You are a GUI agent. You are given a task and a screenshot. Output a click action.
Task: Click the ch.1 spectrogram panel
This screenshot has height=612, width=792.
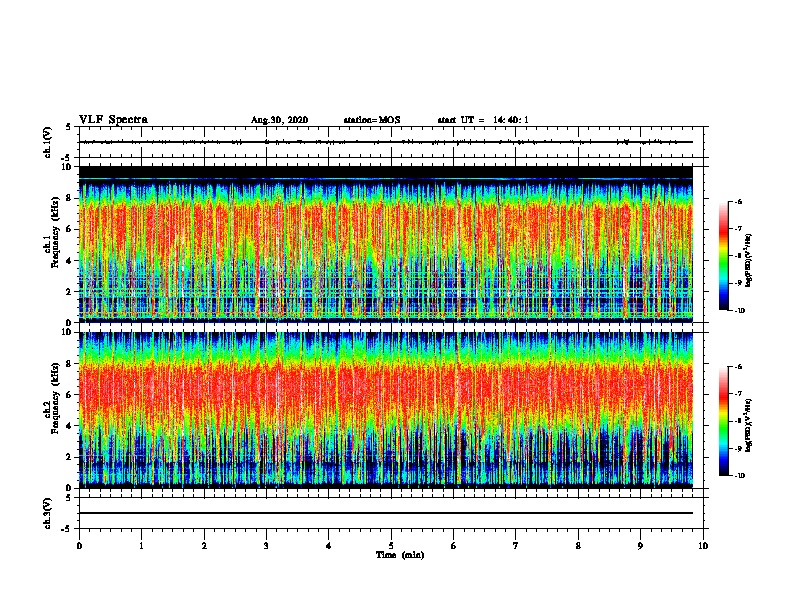tap(386, 244)
